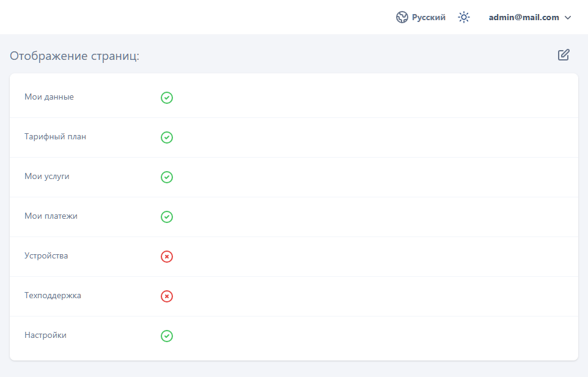This screenshot has height=377, width=588.
Task: Click green check icon for Настройки
Action: (x=167, y=336)
